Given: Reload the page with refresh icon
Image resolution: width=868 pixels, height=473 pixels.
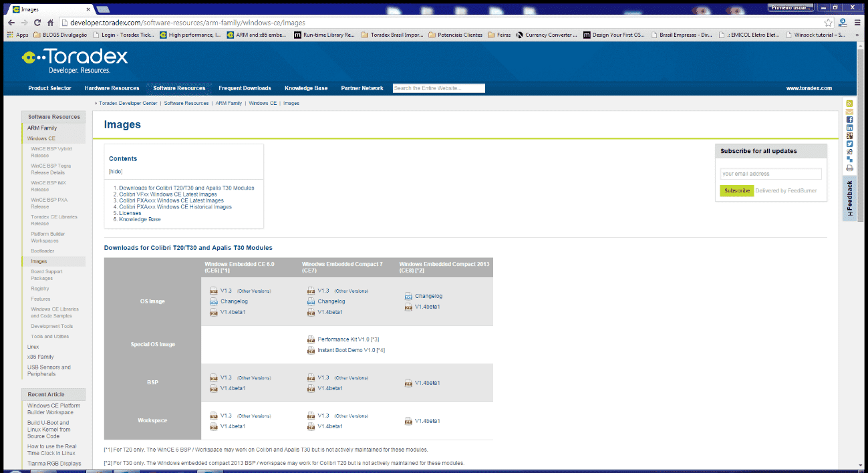Looking at the screenshot, I should (37, 22).
